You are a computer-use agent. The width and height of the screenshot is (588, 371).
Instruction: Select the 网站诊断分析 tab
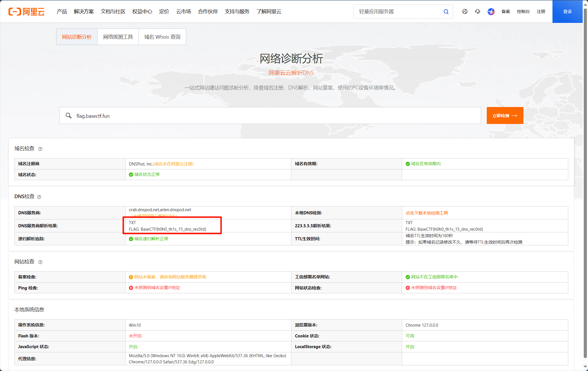(x=77, y=37)
